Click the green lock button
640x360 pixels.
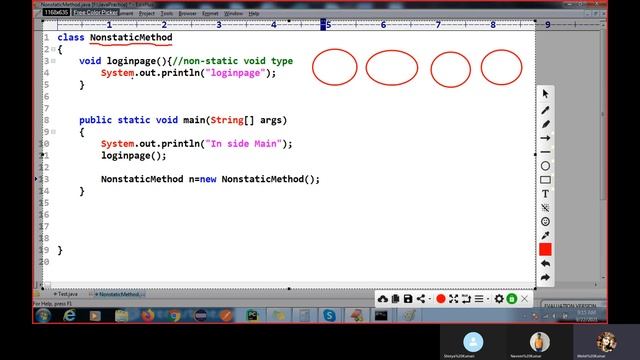[x=511, y=299]
